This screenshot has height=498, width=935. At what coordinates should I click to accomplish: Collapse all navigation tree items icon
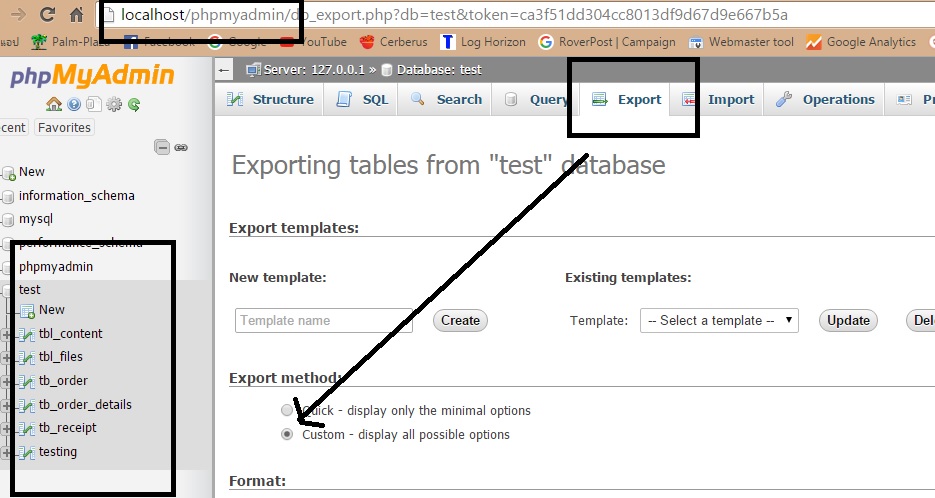pyautogui.click(x=161, y=147)
